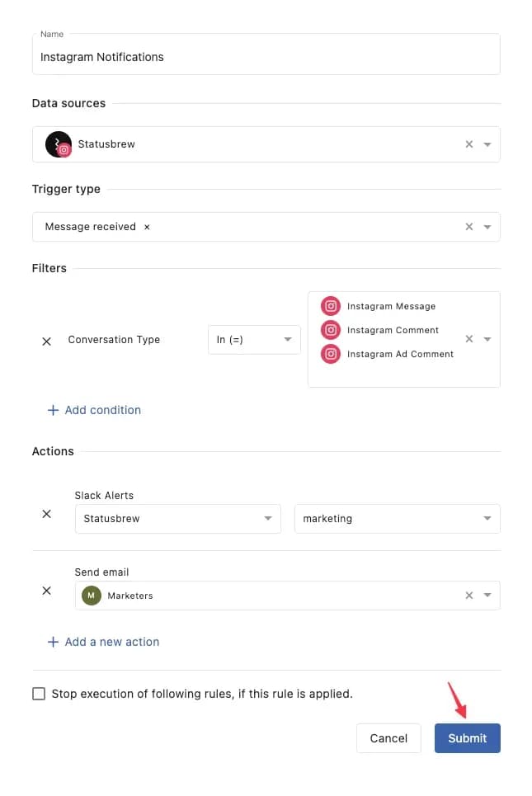The image size is (532, 796).
Task: Click the Instagram Message icon
Action: 331,306
